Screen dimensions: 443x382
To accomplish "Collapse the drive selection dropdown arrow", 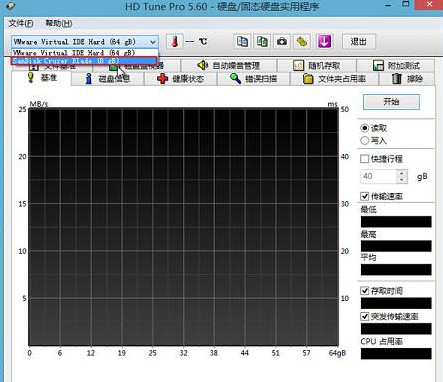I will (153, 42).
